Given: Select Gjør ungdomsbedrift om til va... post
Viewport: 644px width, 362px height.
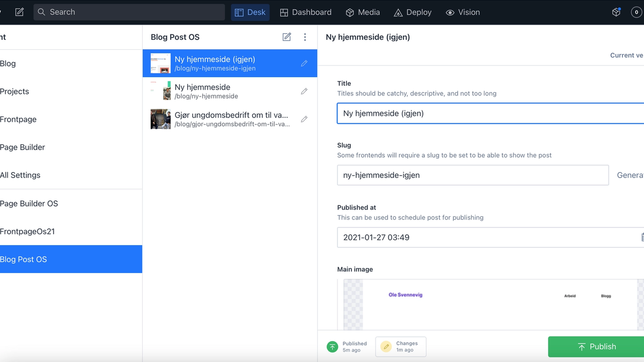Looking at the screenshot, I should point(230,119).
